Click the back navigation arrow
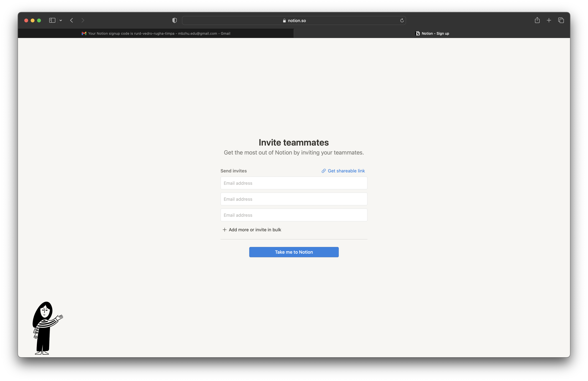 click(71, 20)
